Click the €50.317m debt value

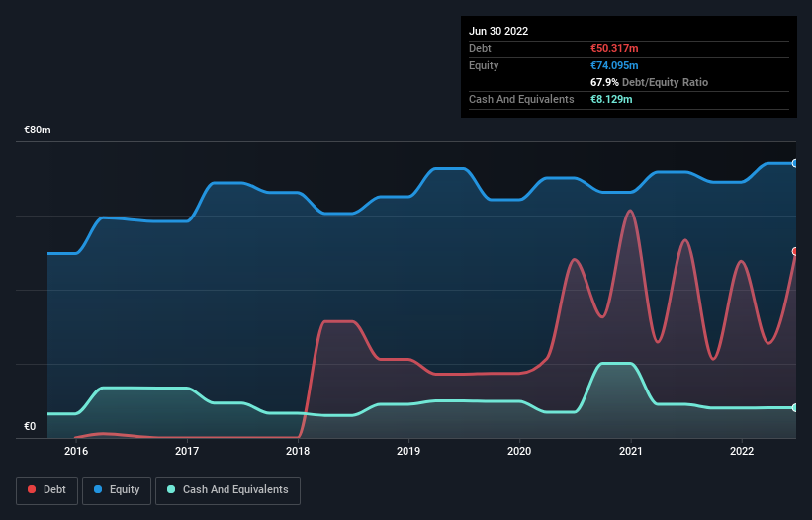614,48
